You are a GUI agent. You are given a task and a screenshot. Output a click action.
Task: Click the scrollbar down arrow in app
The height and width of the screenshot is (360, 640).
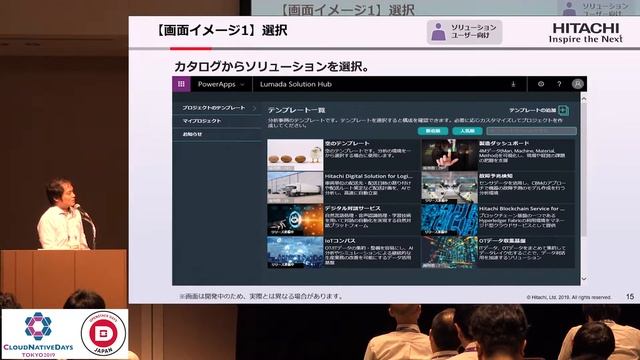pos(584,278)
